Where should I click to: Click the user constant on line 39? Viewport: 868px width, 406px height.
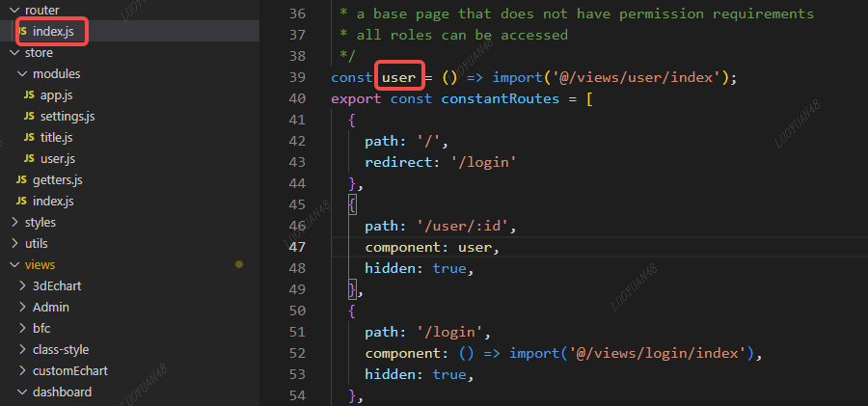coord(398,77)
